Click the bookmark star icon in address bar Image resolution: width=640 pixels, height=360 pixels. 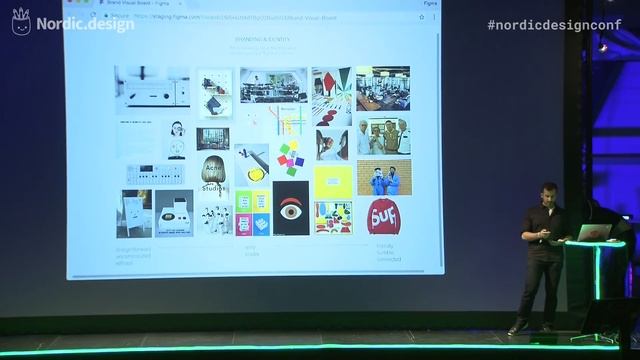[422, 17]
